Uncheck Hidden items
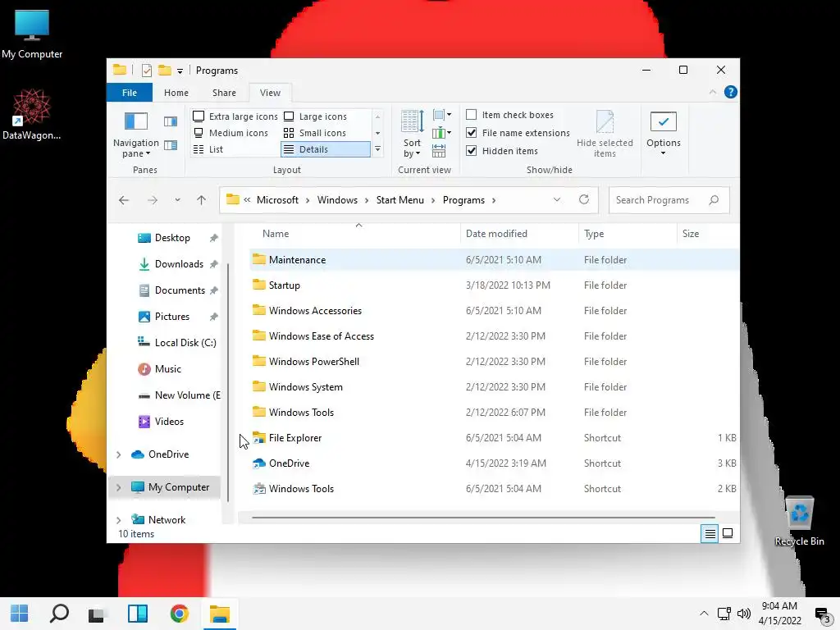Screen dimensions: 840x630 (502, 151)
